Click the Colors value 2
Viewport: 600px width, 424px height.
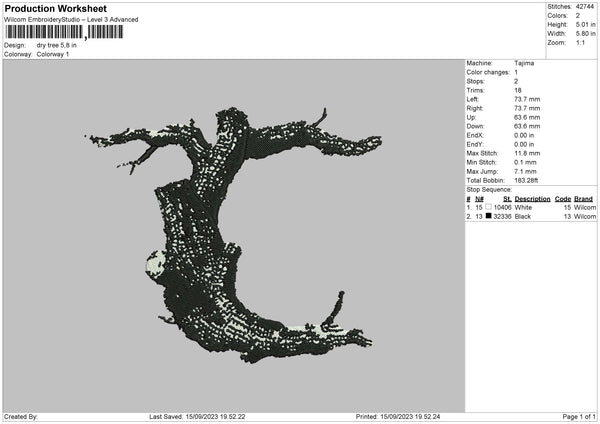point(578,16)
